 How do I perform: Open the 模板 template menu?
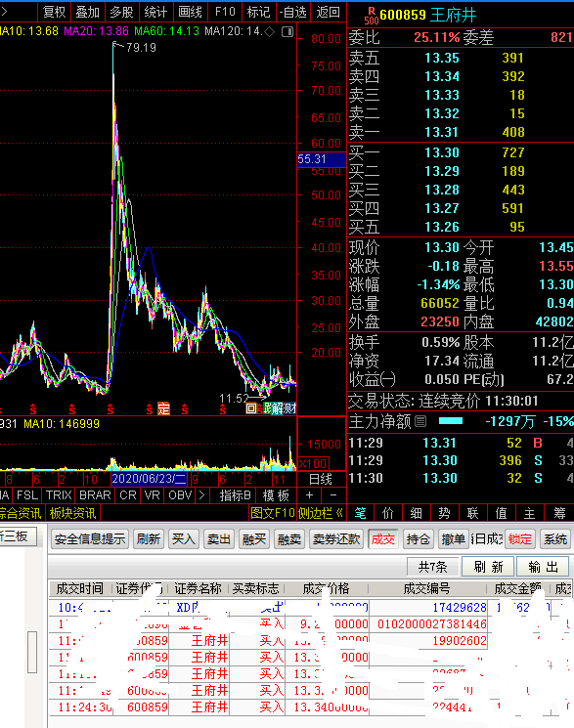click(276, 495)
